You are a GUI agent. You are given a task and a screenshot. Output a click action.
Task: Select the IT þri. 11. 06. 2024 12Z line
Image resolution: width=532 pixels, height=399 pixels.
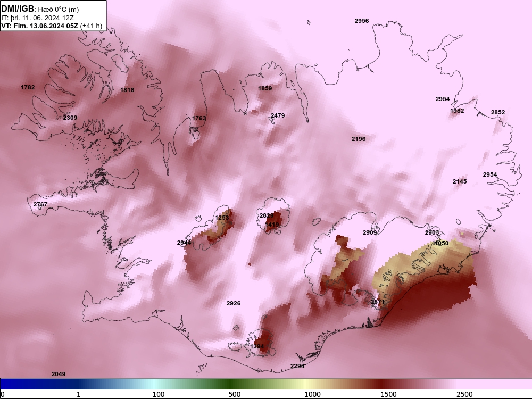38,18
